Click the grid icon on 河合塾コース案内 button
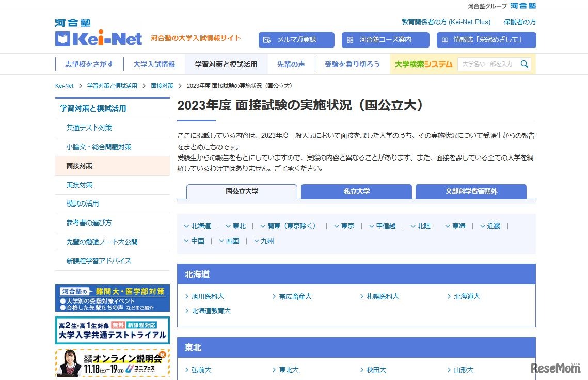 [351, 39]
